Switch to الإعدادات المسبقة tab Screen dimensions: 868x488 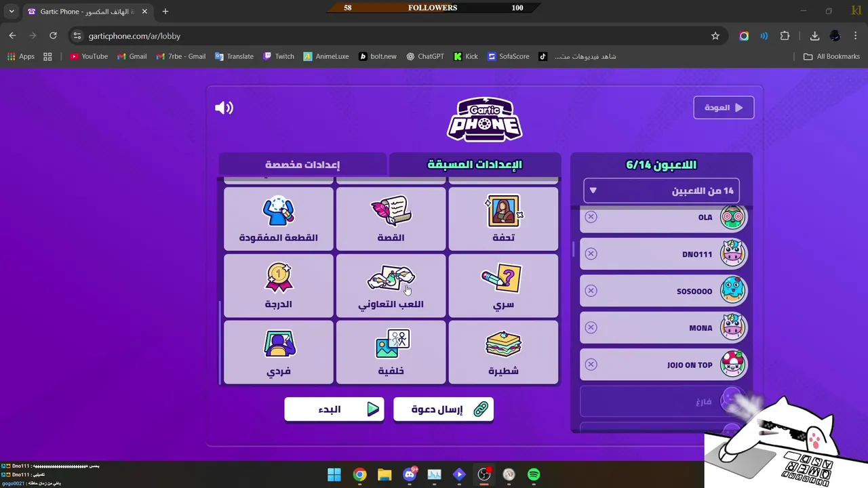(475, 164)
